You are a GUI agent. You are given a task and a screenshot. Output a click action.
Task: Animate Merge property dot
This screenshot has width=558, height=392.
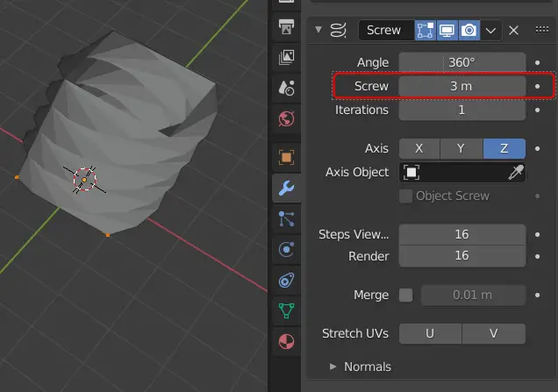point(537,295)
